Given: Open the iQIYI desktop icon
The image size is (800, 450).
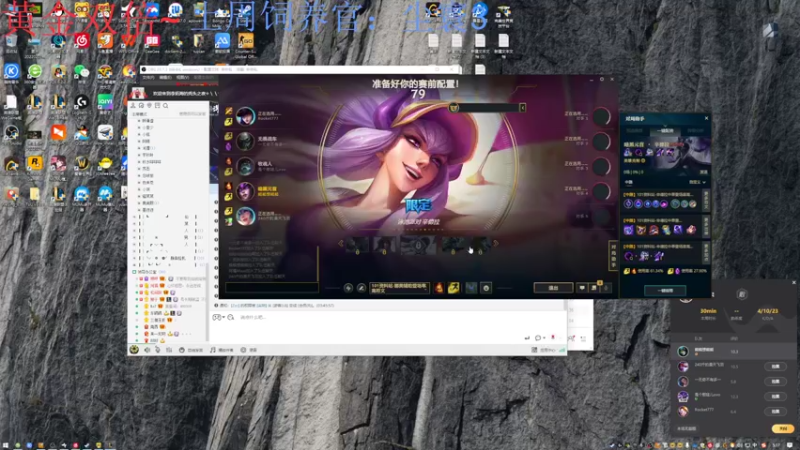Looking at the screenshot, I should [x=105, y=102].
